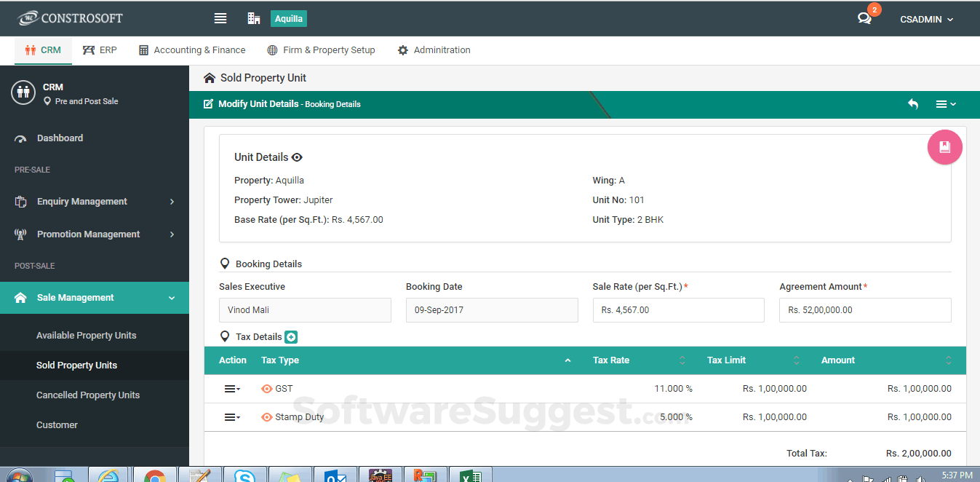This screenshot has height=482, width=980.
Task: Click the undo arrow in Modify Unit Details bar
Action: pos(913,104)
